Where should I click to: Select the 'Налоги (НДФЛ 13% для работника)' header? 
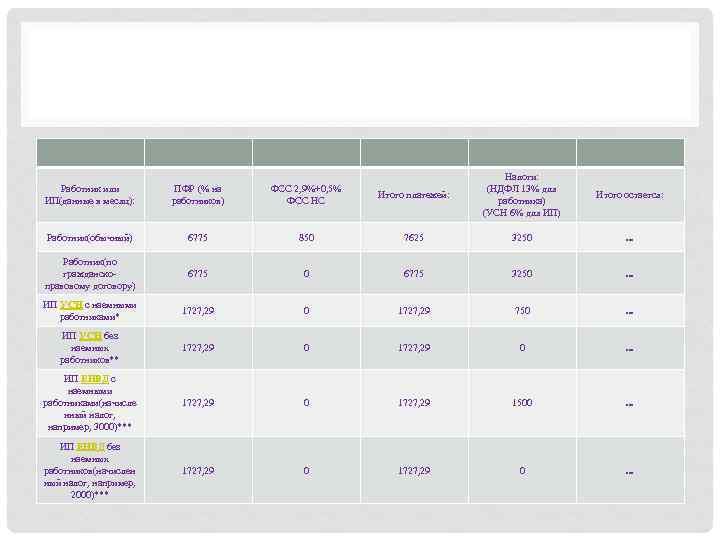[x=522, y=195]
